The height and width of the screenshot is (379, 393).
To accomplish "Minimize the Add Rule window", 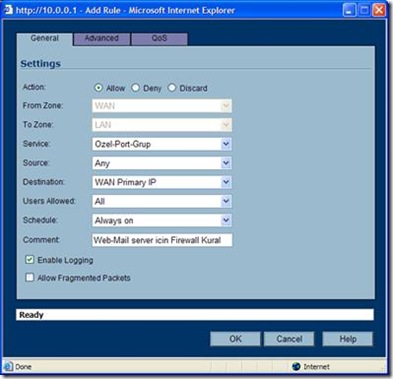I will 349,10.
